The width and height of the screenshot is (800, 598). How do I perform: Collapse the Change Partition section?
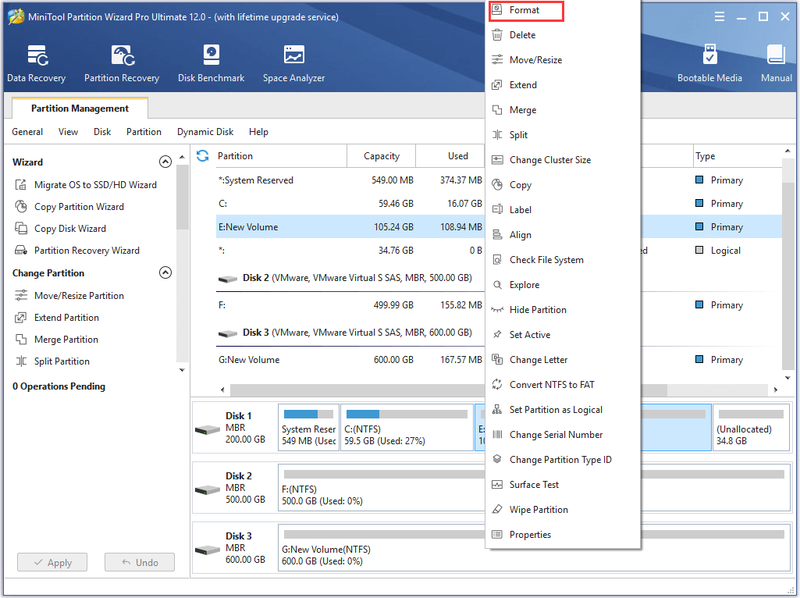(x=165, y=272)
